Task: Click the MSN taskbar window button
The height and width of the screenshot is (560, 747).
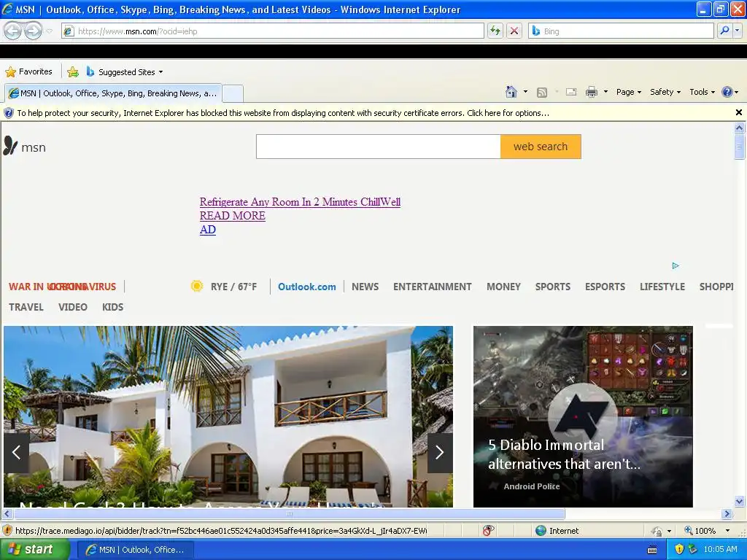Action: tap(135, 550)
